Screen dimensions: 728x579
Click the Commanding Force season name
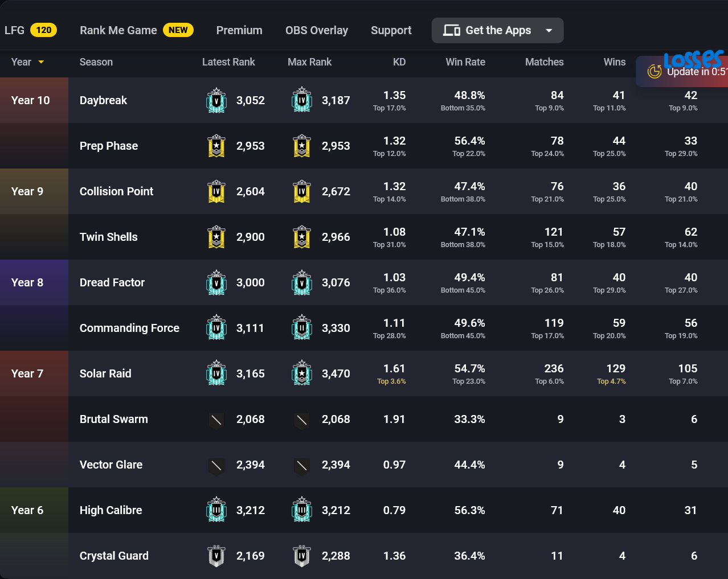[129, 328]
